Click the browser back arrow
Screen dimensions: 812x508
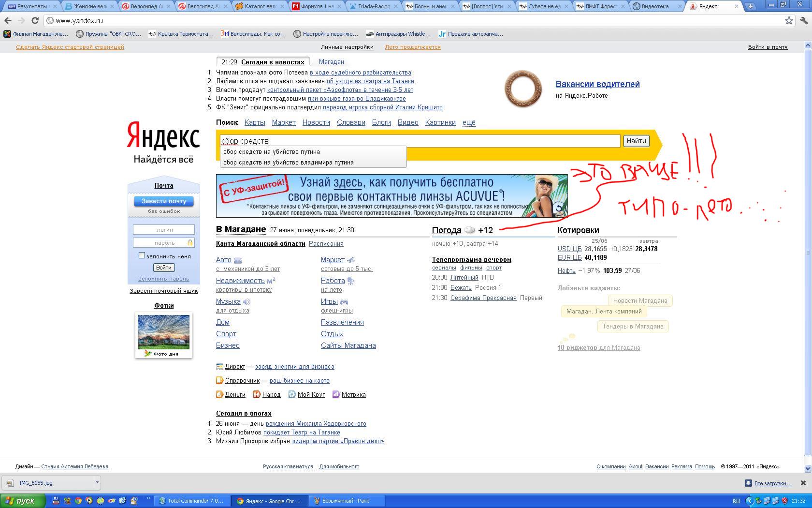pyautogui.click(x=8, y=21)
